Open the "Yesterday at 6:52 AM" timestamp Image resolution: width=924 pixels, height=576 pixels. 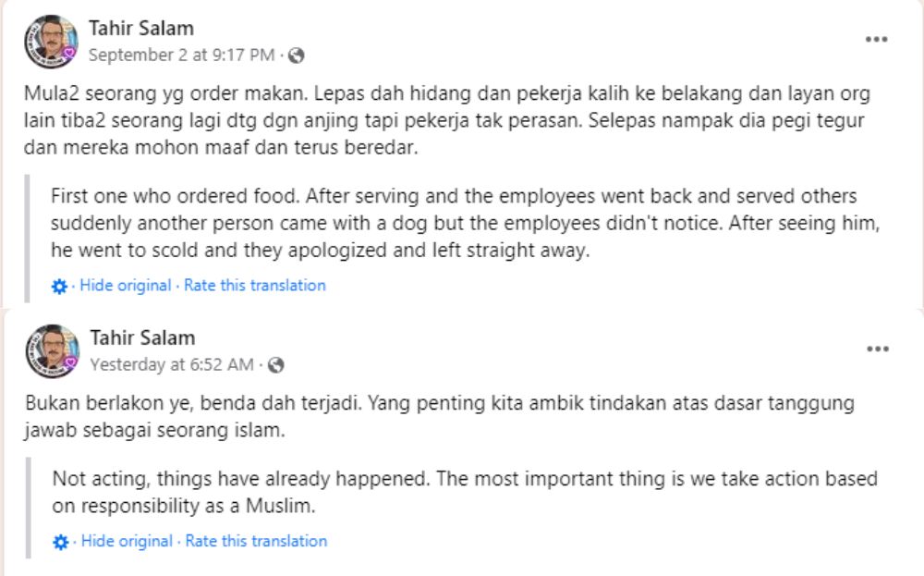(x=171, y=365)
